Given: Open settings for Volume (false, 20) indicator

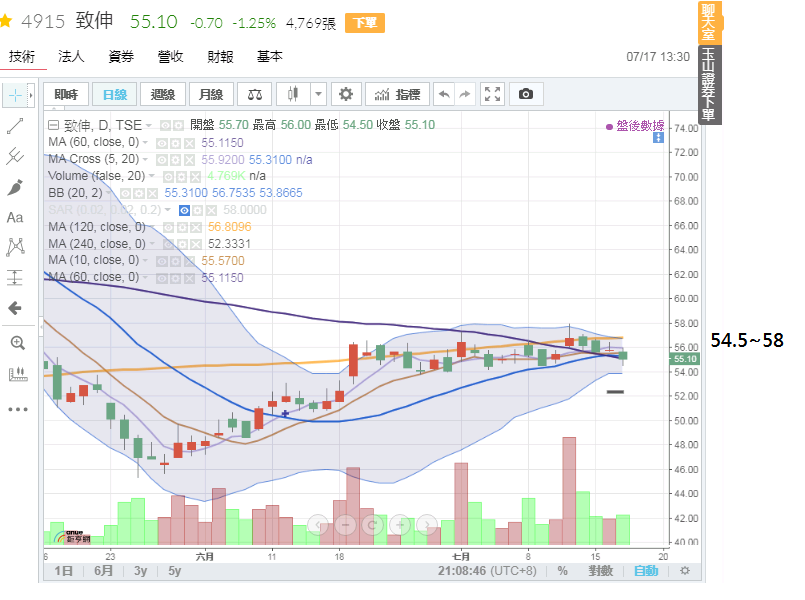Looking at the screenshot, I should pyautogui.click(x=181, y=177).
